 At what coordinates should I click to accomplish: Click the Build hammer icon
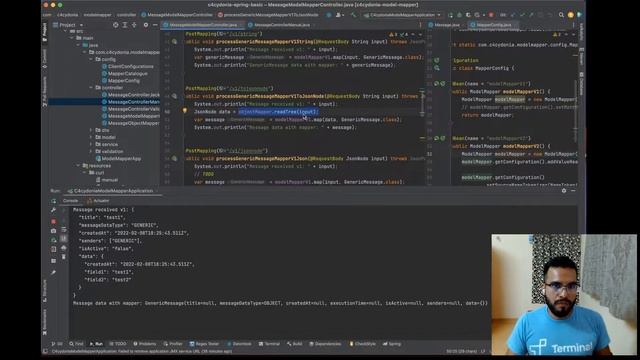coord(353,15)
